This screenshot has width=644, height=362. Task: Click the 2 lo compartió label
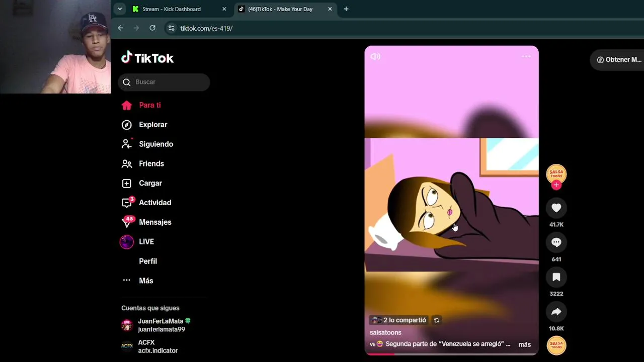point(399,320)
